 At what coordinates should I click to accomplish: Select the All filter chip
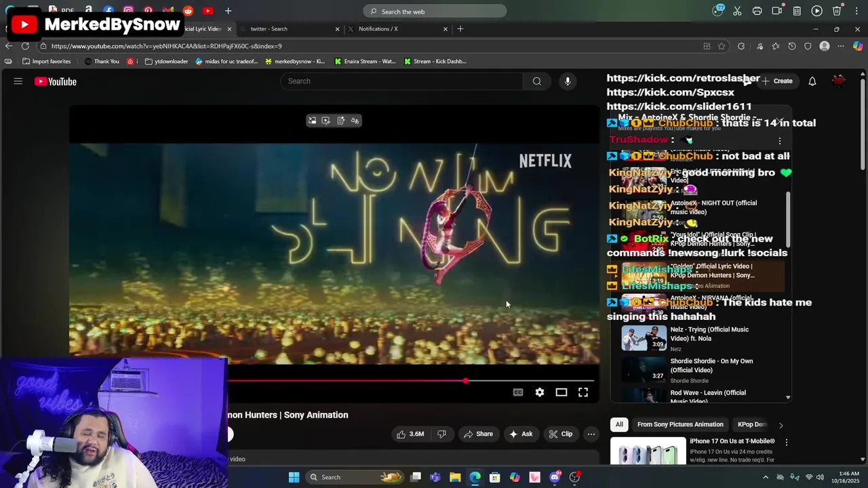(619, 424)
